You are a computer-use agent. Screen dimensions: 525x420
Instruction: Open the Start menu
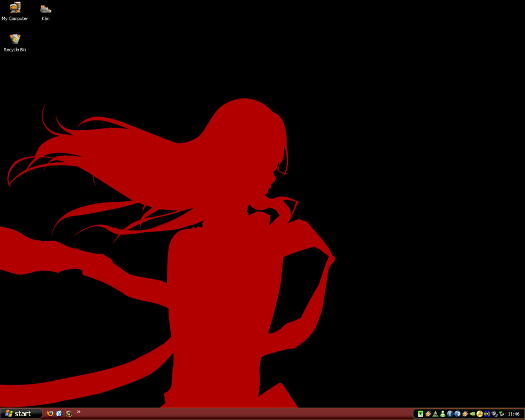(21, 413)
